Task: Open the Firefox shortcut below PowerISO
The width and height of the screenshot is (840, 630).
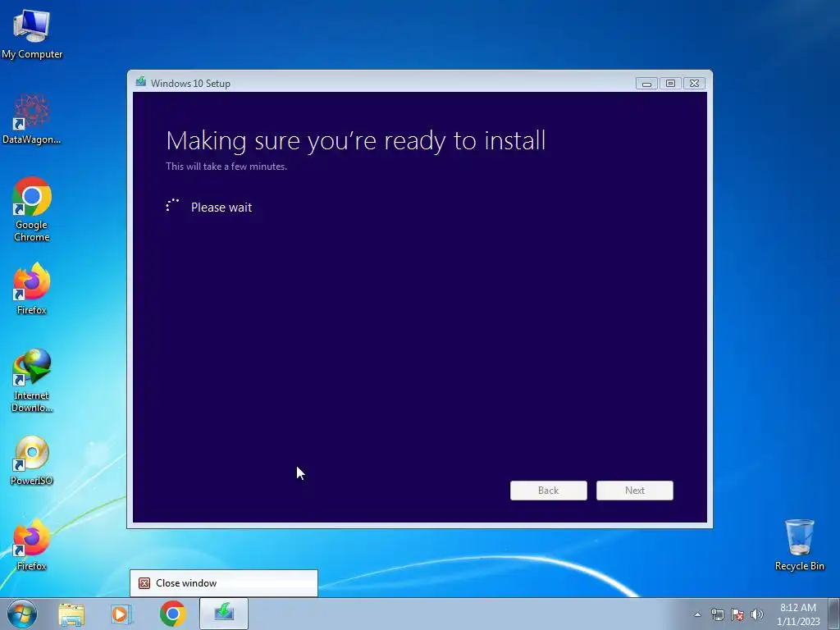Action: pyautogui.click(x=32, y=545)
